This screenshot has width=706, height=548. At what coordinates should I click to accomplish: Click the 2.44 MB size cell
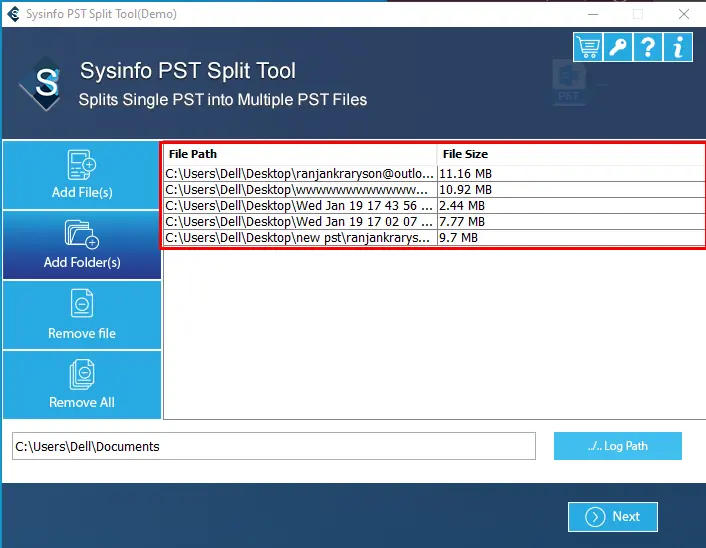pyautogui.click(x=570, y=206)
